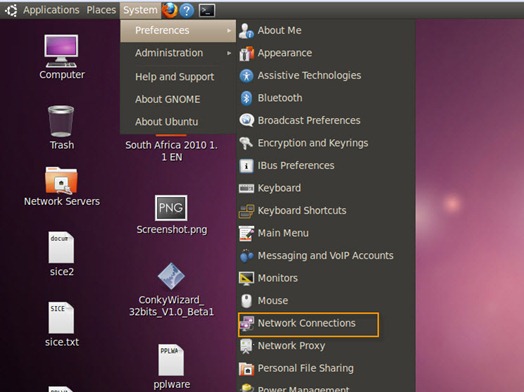The width and height of the screenshot is (524, 392).
Task: Select the sice2 document icon
Action: (61, 247)
